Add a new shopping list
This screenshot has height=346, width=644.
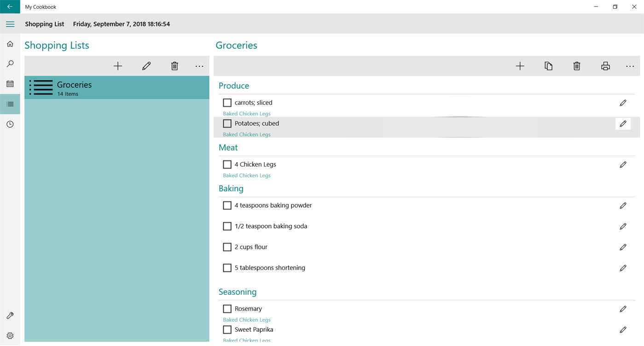(x=118, y=66)
